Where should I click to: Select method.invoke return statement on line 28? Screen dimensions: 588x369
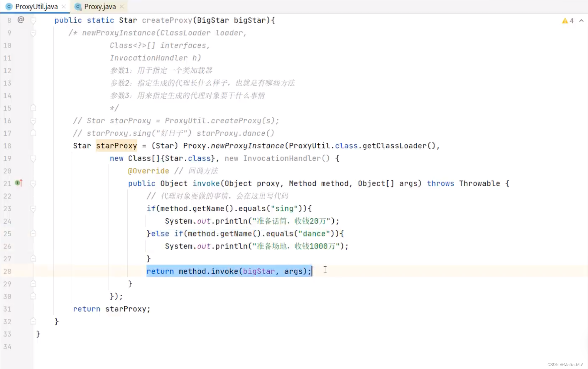tap(229, 271)
